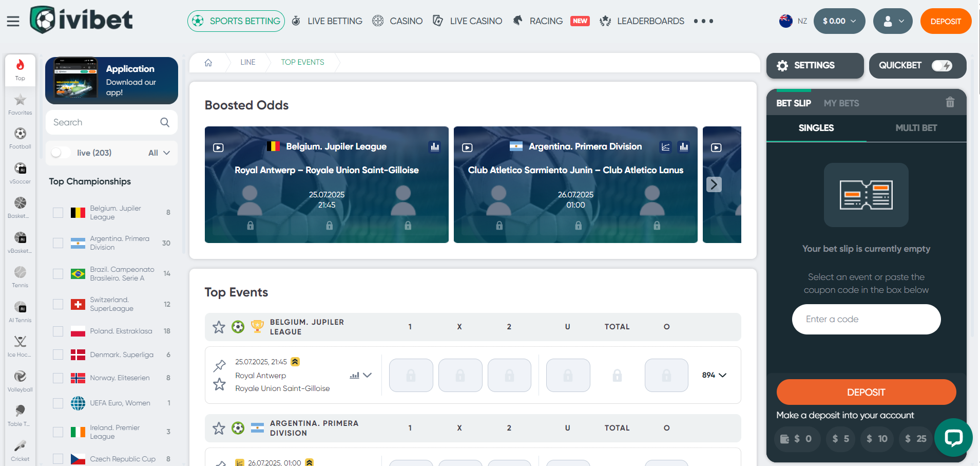Select vSoccer in sports sidebar
The image size is (980, 466).
coord(20,173)
